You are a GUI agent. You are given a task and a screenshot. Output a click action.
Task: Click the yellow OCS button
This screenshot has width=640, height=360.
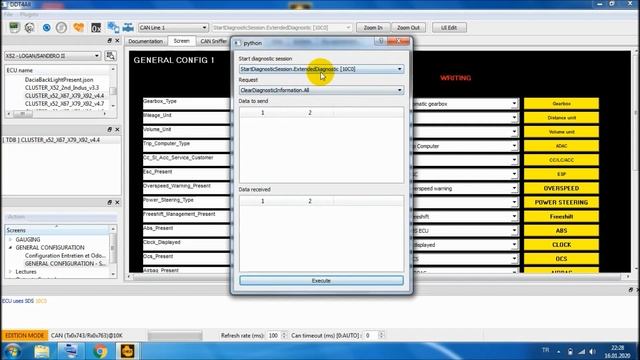(561, 259)
